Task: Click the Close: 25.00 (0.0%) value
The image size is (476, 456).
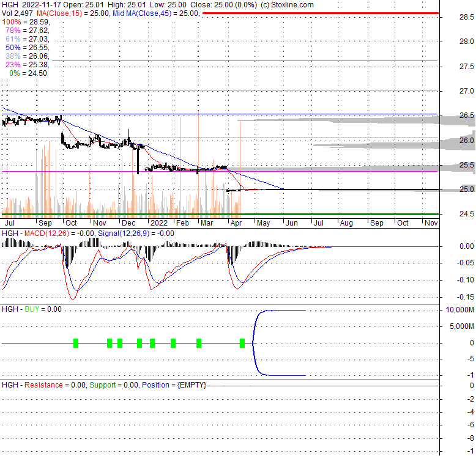Action: [224, 5]
